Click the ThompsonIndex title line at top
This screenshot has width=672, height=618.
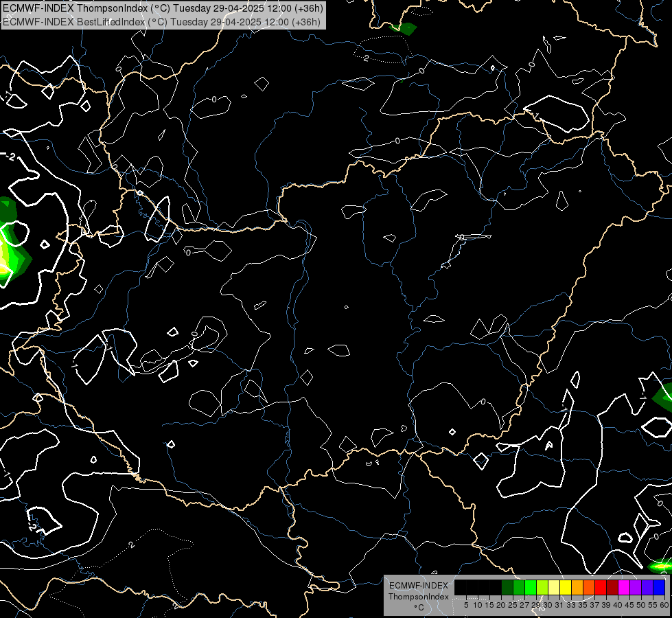pyautogui.click(x=163, y=8)
